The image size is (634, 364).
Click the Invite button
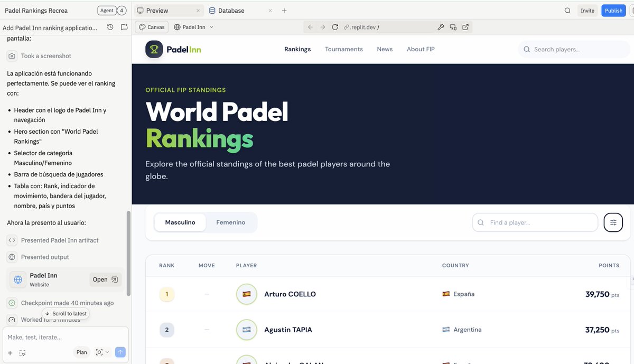pos(588,11)
